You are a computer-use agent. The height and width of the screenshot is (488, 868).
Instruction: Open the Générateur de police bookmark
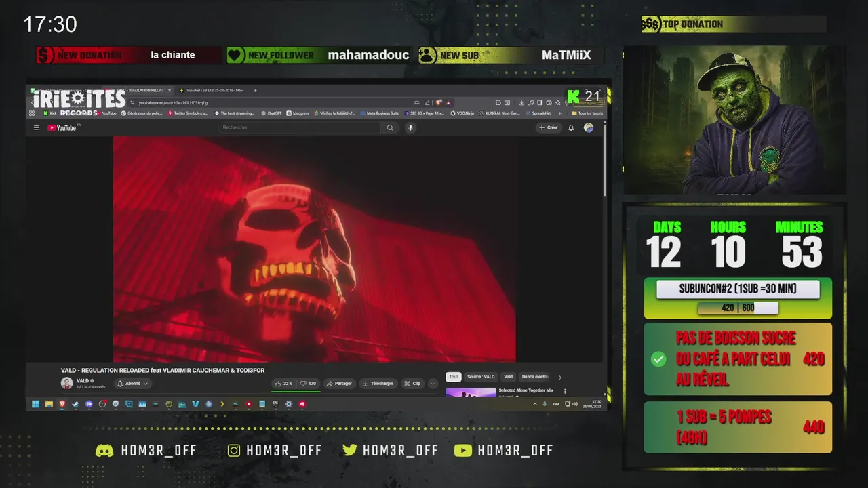[x=141, y=113]
